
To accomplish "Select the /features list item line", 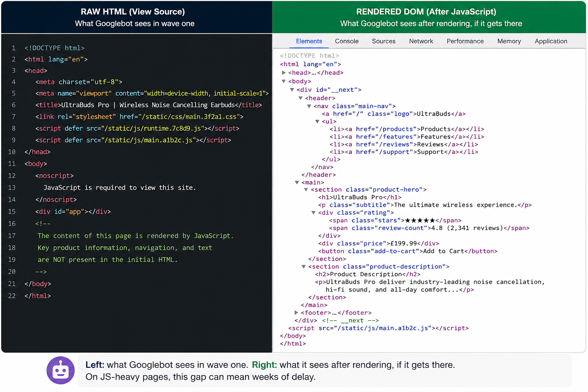I will point(407,137).
